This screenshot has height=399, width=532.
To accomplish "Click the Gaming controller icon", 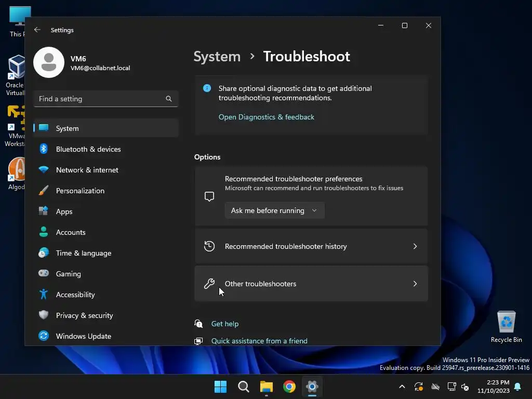I will [44, 273].
